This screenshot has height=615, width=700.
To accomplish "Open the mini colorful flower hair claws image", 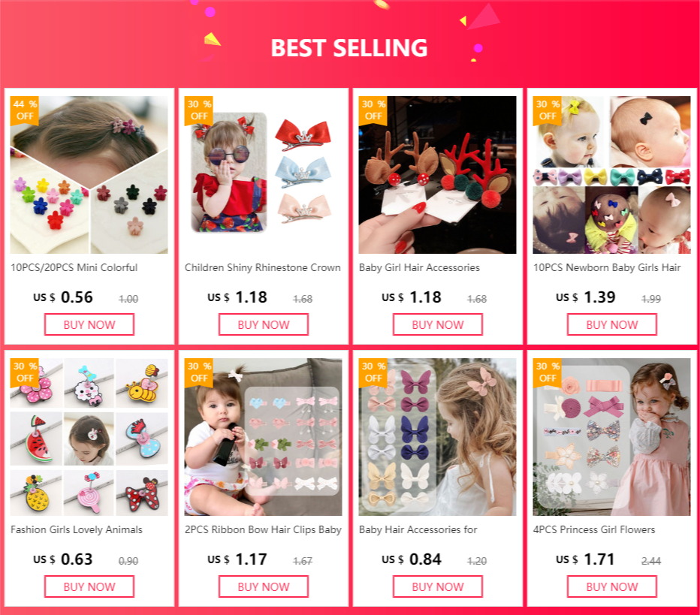I will 89,175.
